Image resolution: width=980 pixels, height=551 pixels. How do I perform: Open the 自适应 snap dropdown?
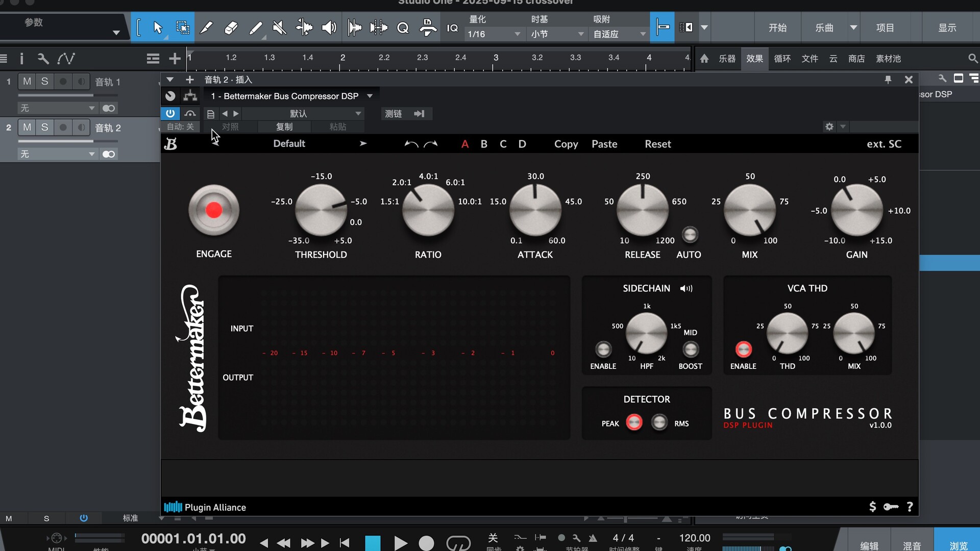pyautogui.click(x=619, y=34)
